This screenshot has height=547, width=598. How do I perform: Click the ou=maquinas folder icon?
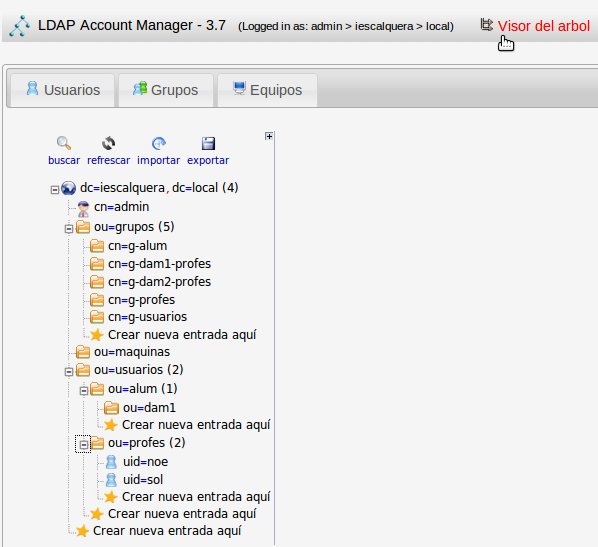(x=83, y=352)
